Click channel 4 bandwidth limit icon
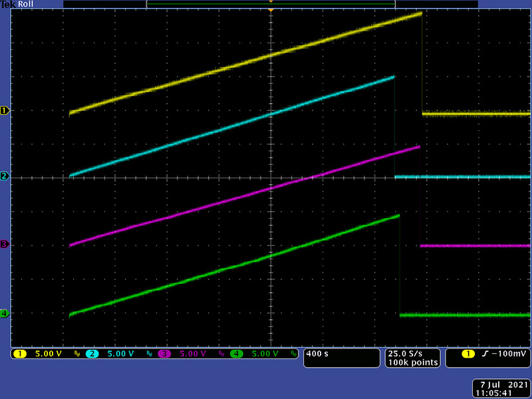 point(293,354)
